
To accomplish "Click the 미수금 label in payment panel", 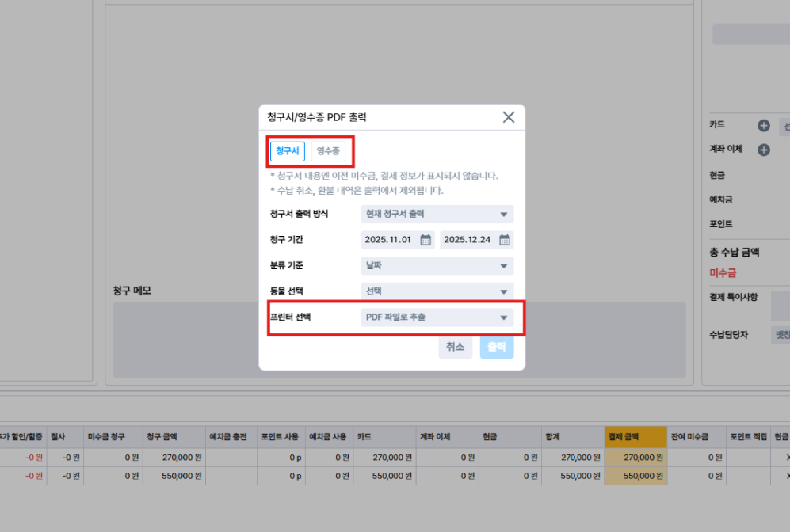I will click(723, 273).
